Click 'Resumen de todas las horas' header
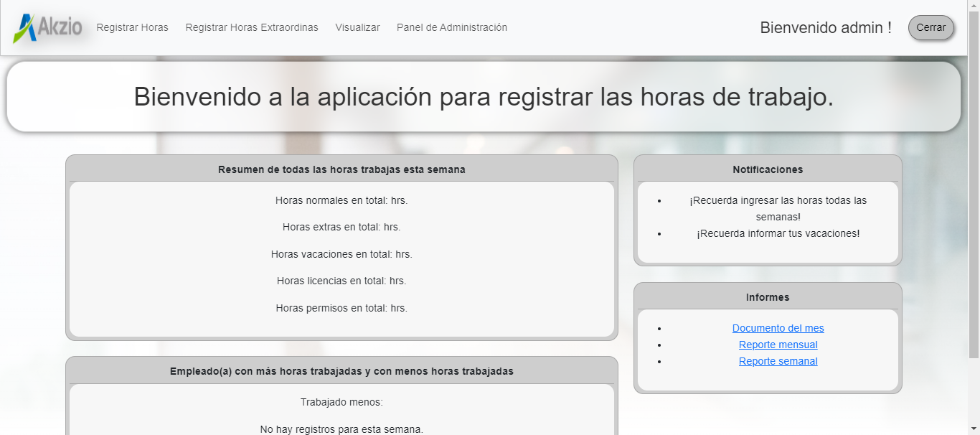This screenshot has height=435, width=980. click(341, 169)
